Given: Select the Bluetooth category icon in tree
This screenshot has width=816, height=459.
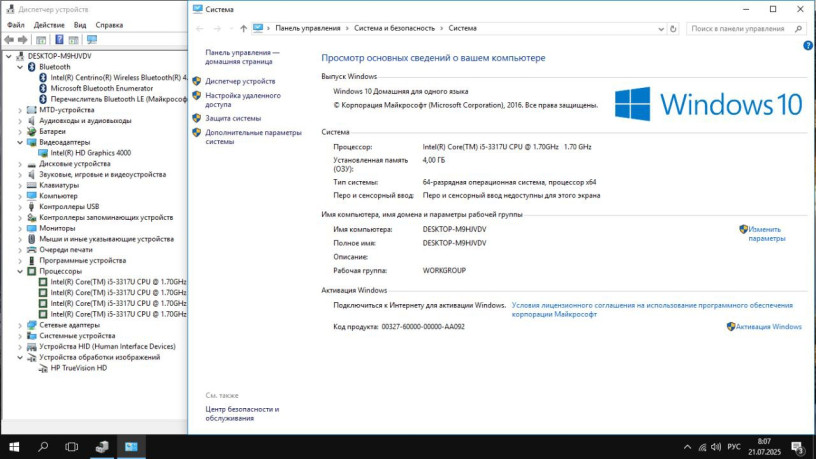Looking at the screenshot, I should tap(31, 67).
